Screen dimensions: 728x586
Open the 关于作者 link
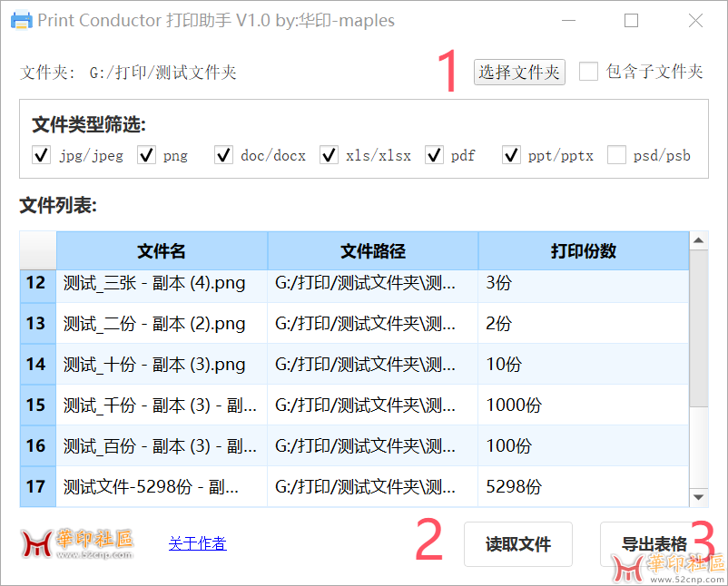pyautogui.click(x=197, y=543)
